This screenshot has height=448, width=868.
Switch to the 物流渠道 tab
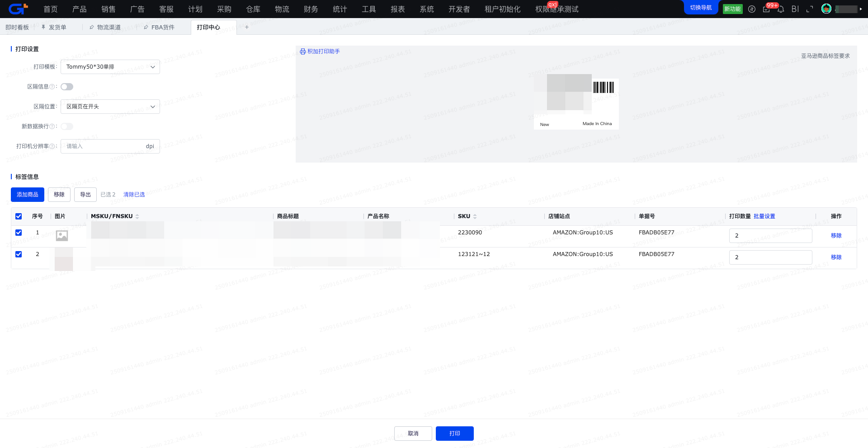click(x=109, y=27)
